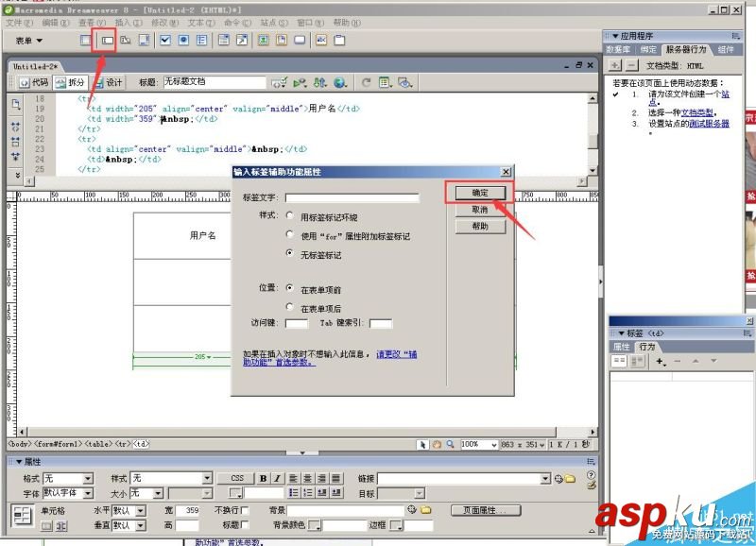This screenshot has height=546, width=756.
Task: Open the 背景颜色 color swatch
Action: pyautogui.click(x=315, y=525)
